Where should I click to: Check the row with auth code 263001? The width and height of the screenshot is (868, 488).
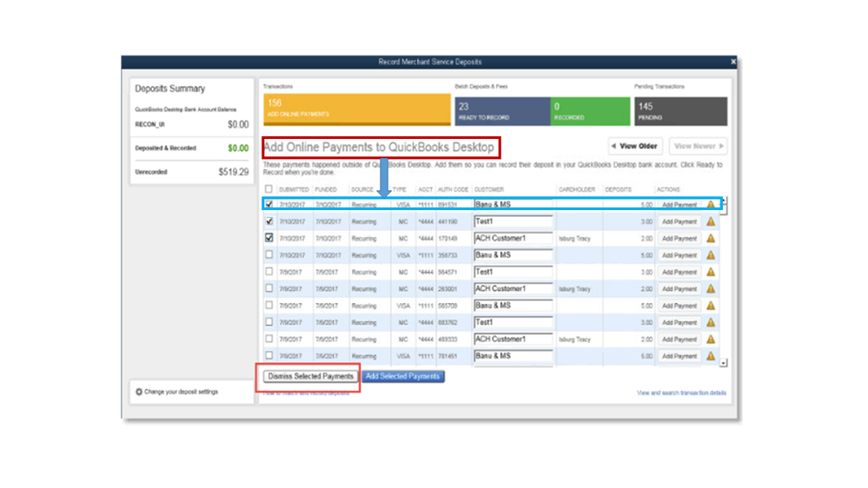pos(269,288)
